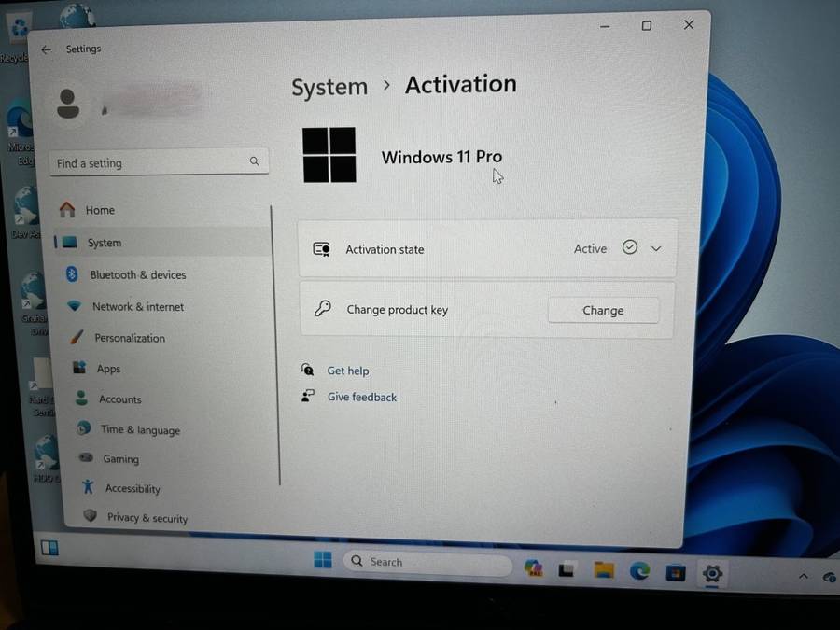Open the Get help link
The width and height of the screenshot is (840, 630).
tap(347, 371)
